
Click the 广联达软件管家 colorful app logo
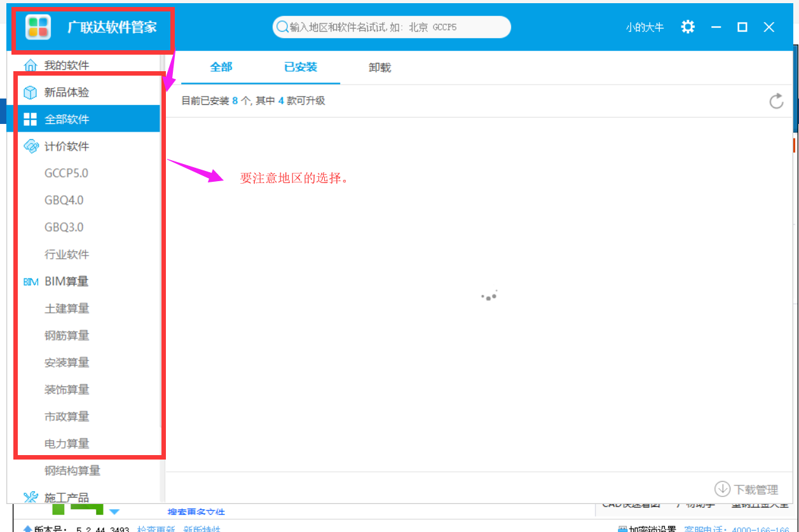[38, 27]
